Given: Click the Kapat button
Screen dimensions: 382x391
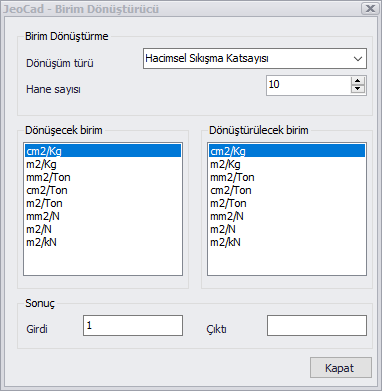Looking at the screenshot, I should [341, 368].
